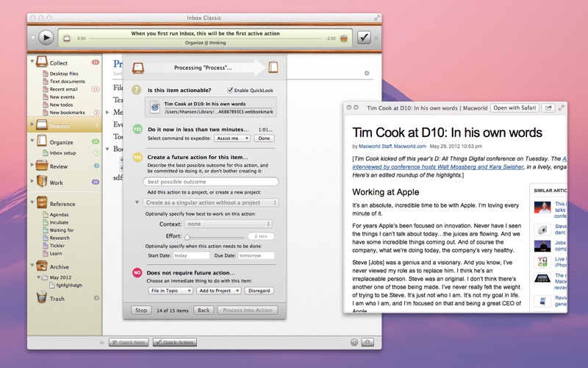The image size is (588, 368).
Task: Click the inbox tray icon left of 0:00
Action: coord(67,38)
